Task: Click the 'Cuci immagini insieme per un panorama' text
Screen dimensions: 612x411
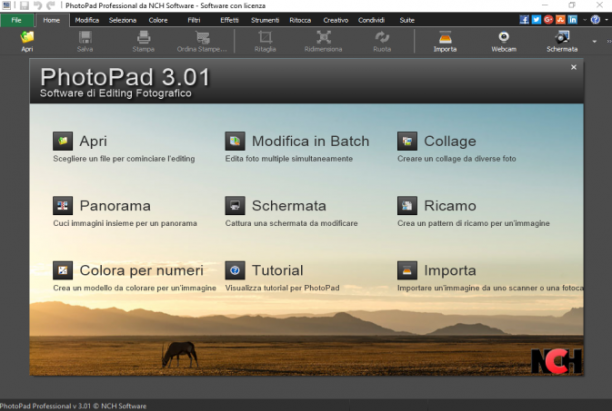Action: pyautogui.click(x=125, y=223)
